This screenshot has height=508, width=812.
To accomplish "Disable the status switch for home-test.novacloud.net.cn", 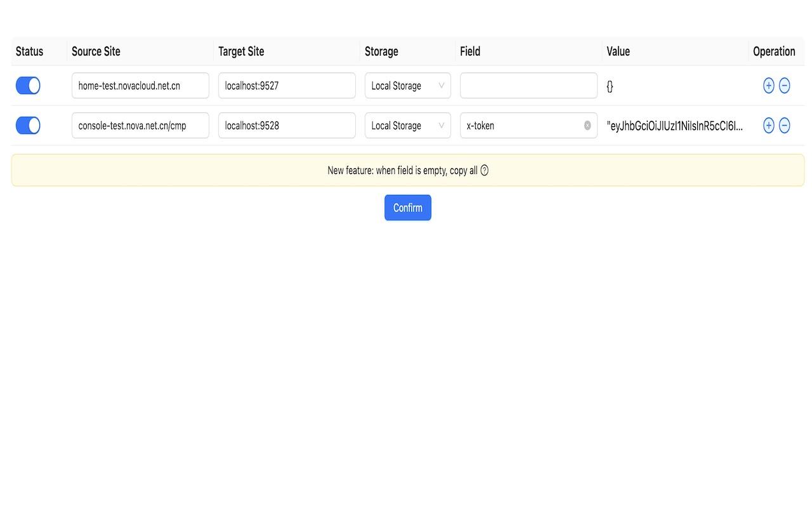I will [x=28, y=86].
